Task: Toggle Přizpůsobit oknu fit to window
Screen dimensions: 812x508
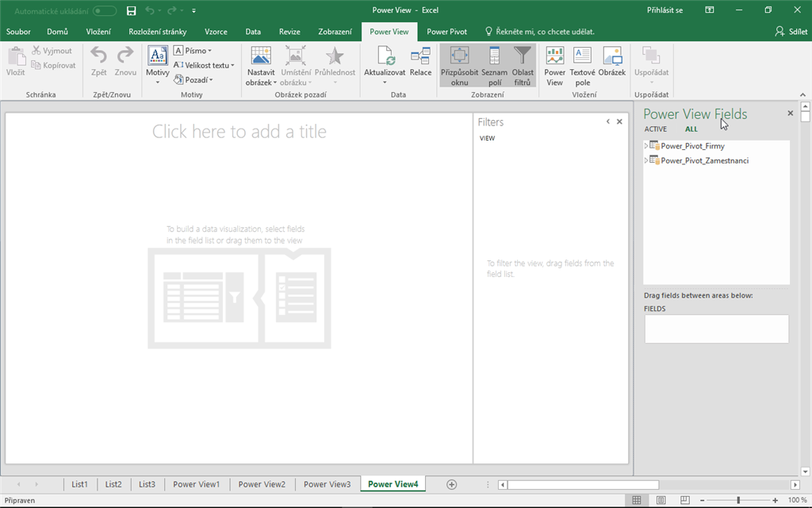Action: [x=459, y=65]
